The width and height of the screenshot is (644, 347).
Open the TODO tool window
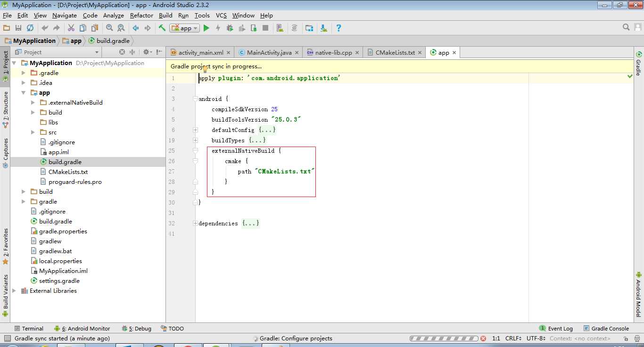coord(173,329)
